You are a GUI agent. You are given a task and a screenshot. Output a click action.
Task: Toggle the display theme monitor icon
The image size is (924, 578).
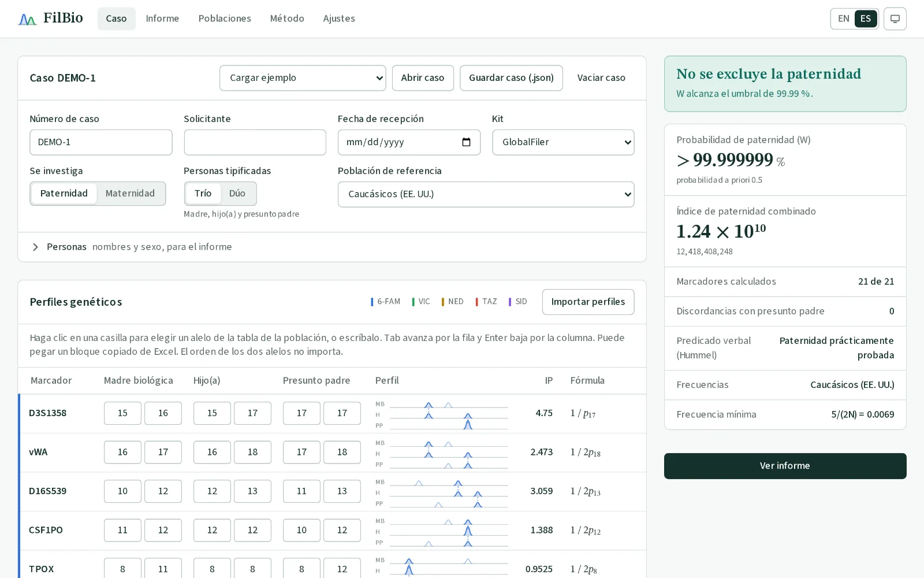tap(895, 19)
